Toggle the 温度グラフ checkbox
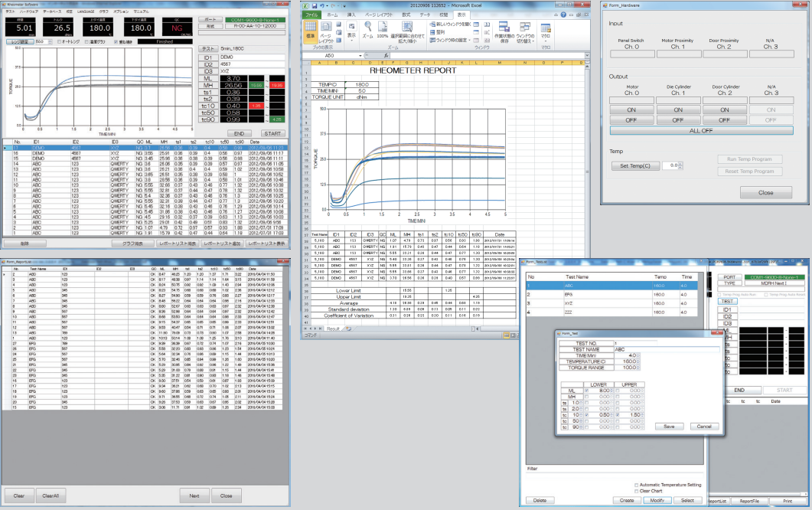Image resolution: width=812 pixels, height=510 pixels. tap(86, 42)
